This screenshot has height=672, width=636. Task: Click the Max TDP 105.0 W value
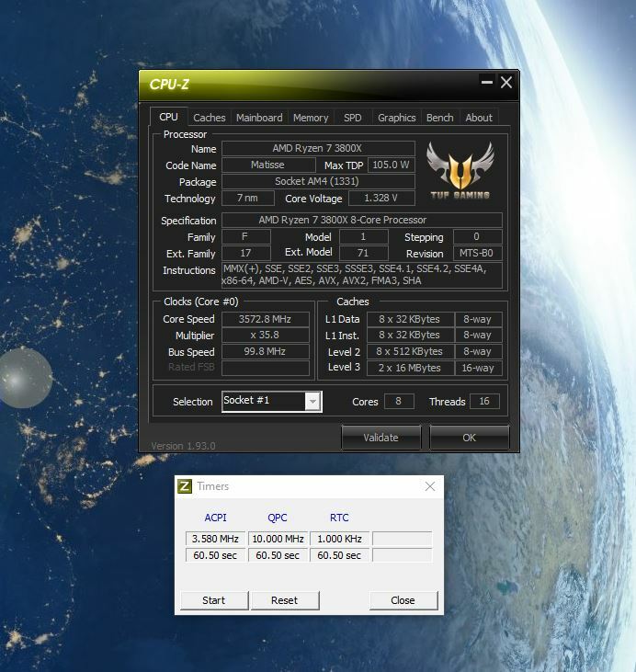(391, 165)
